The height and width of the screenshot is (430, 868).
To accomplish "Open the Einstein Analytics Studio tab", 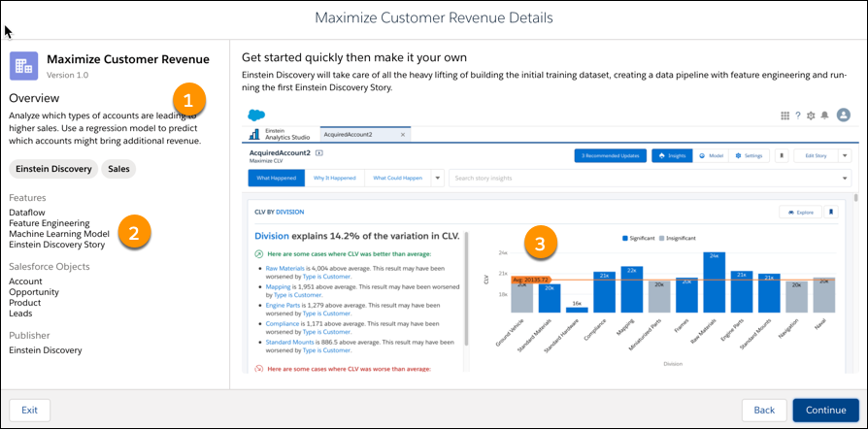I will [x=282, y=134].
